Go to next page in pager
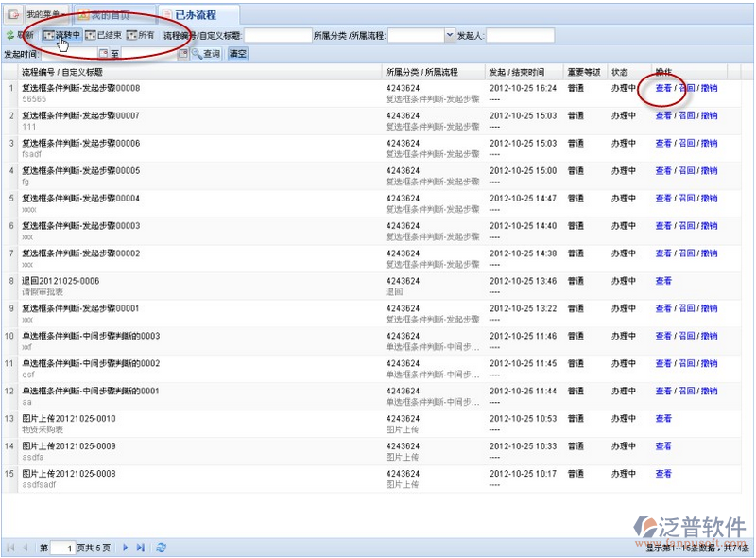The height and width of the screenshot is (558, 756). coord(125,548)
